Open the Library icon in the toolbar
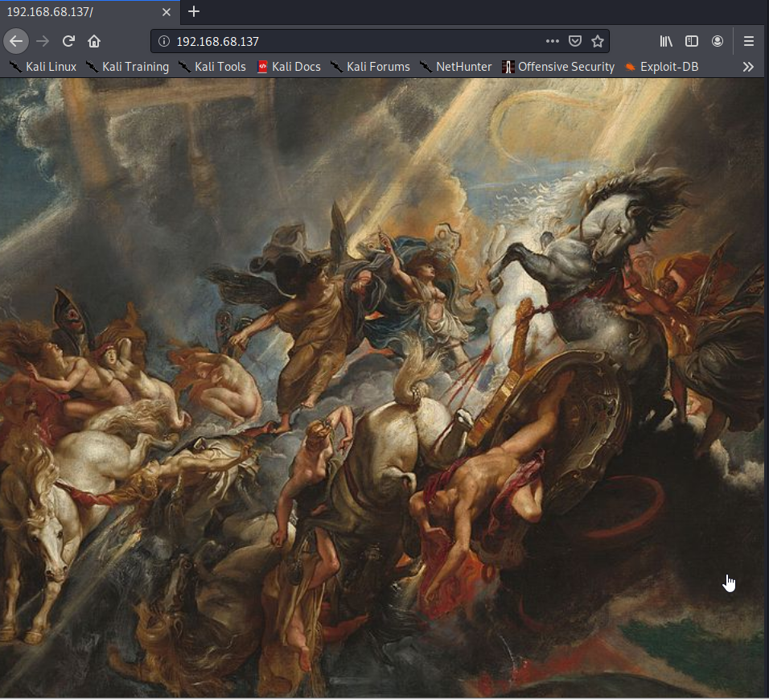This screenshot has height=700, width=769. tap(666, 40)
